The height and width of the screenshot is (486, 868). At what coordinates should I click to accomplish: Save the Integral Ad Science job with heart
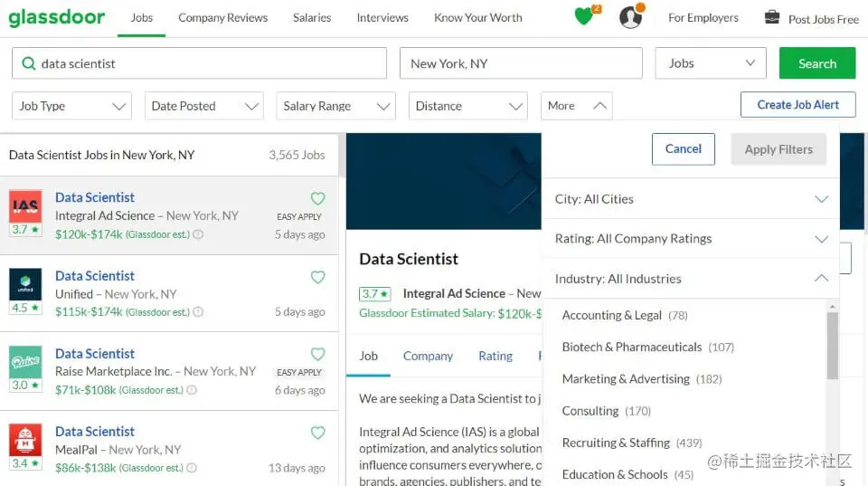pyautogui.click(x=317, y=198)
